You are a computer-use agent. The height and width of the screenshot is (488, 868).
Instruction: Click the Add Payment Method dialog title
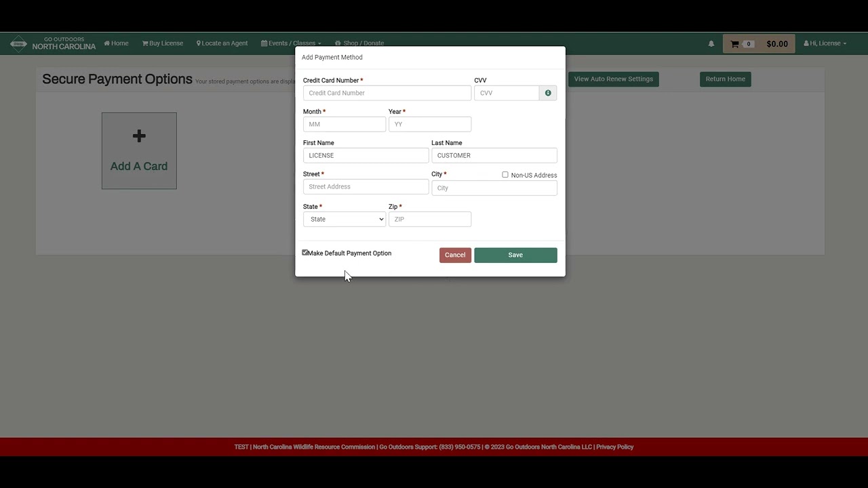332,58
